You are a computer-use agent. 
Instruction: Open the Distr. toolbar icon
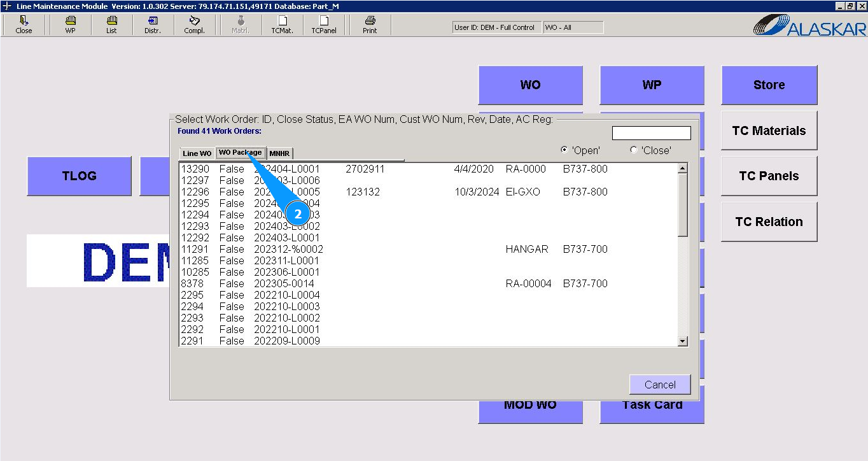pos(153,24)
